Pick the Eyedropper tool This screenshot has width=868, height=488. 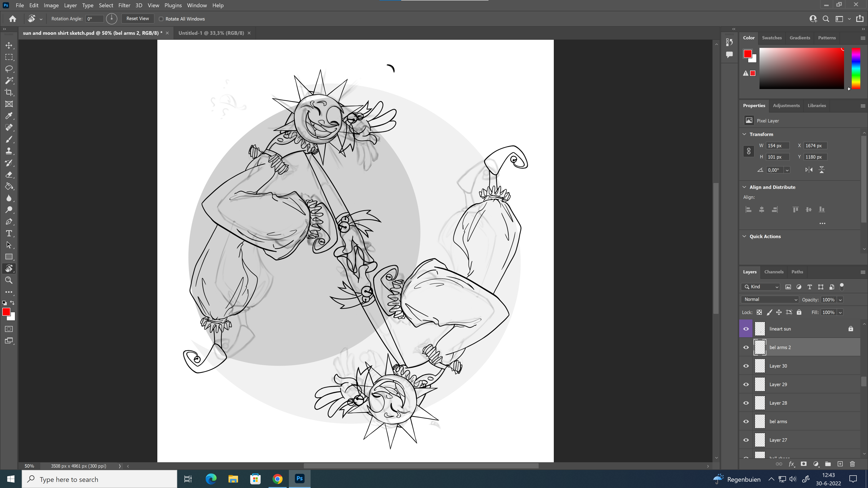[x=9, y=116]
